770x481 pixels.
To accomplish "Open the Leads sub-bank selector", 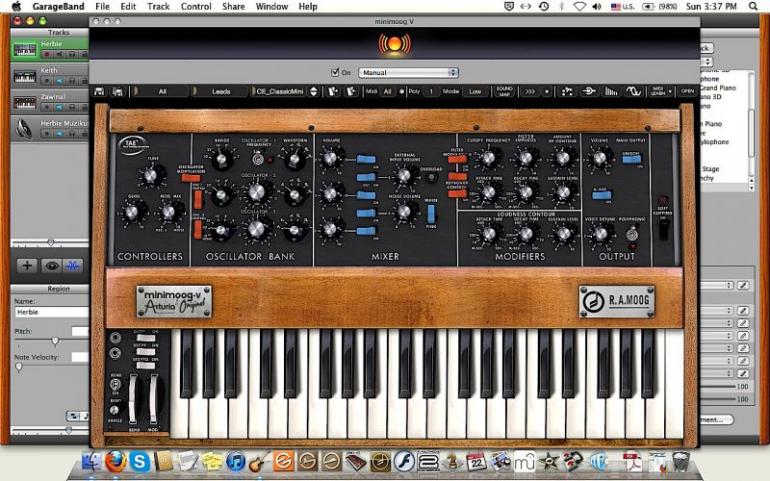I will pyautogui.click(x=221, y=91).
